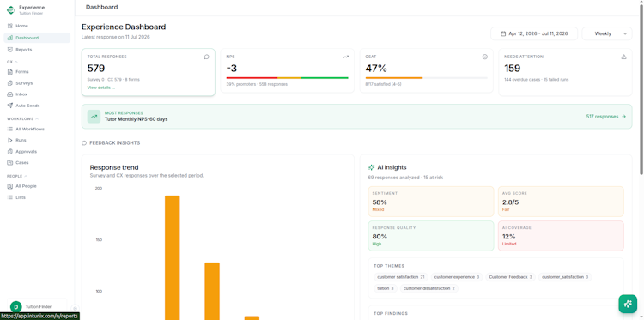The image size is (644, 320).
Task: Open the Inbox icon in sidebar
Action: click(10, 94)
